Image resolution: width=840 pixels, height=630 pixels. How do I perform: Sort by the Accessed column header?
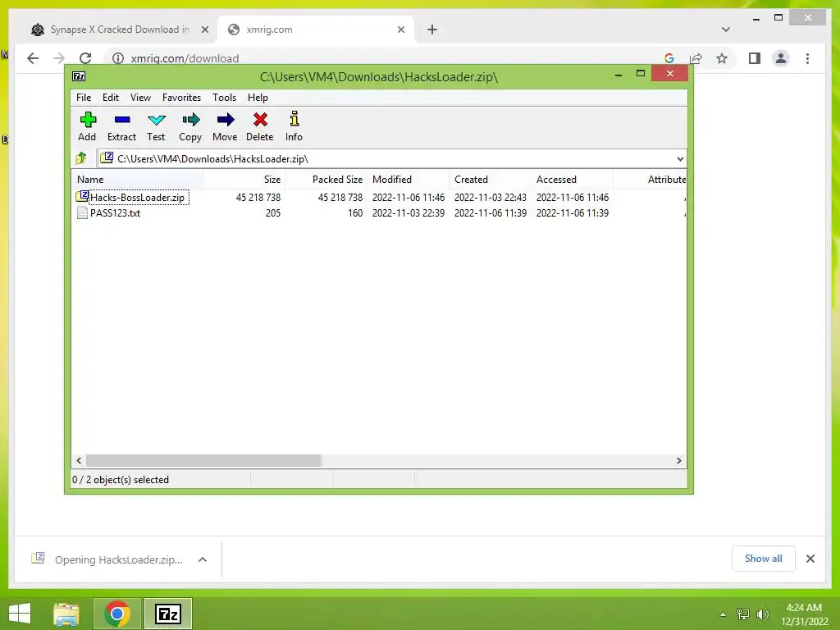click(572, 180)
